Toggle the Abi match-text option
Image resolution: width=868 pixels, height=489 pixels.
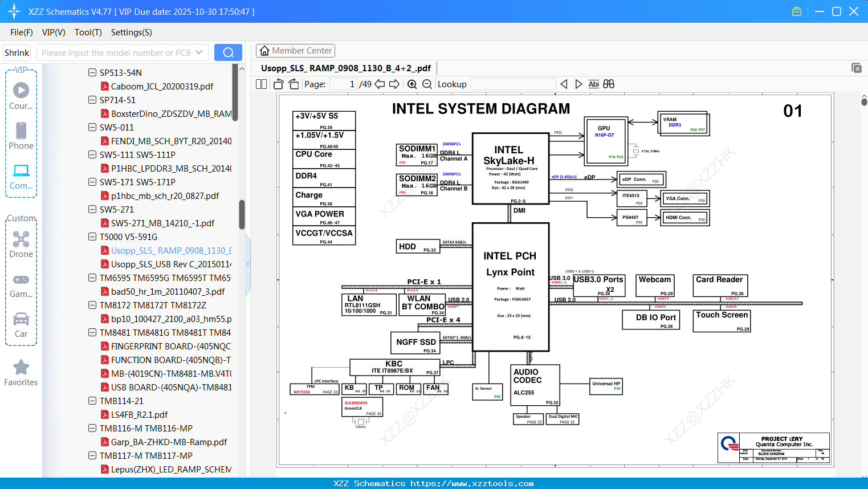593,84
